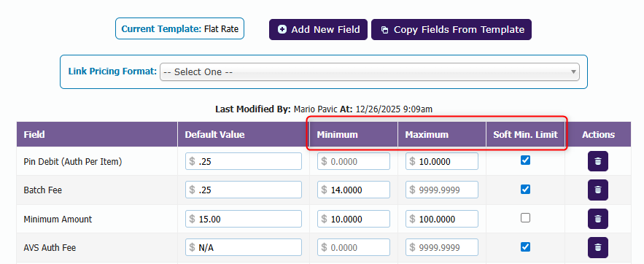Viewport: 644px width, 264px height.
Task: Select the Minimum Amount Minimum value field
Action: pos(353,219)
